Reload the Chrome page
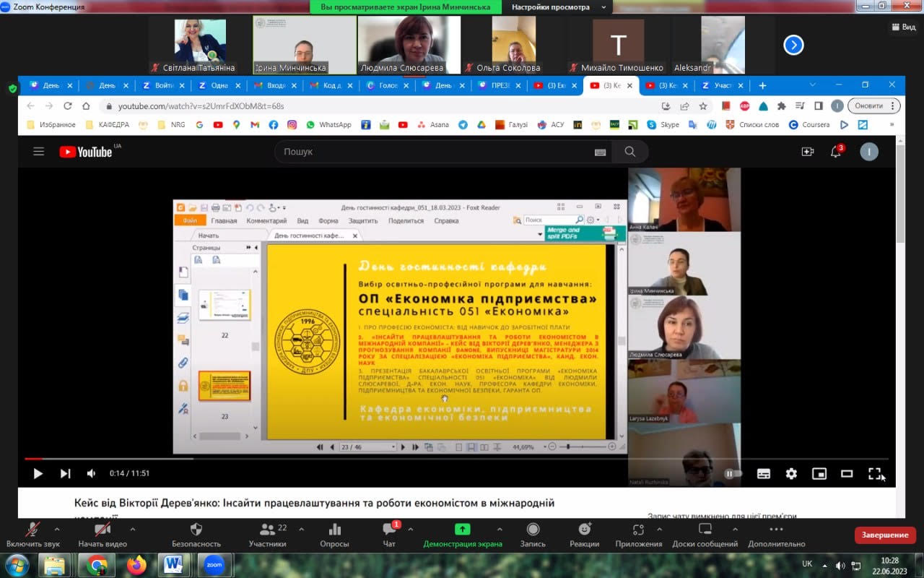This screenshot has height=578, width=924. pos(67,105)
